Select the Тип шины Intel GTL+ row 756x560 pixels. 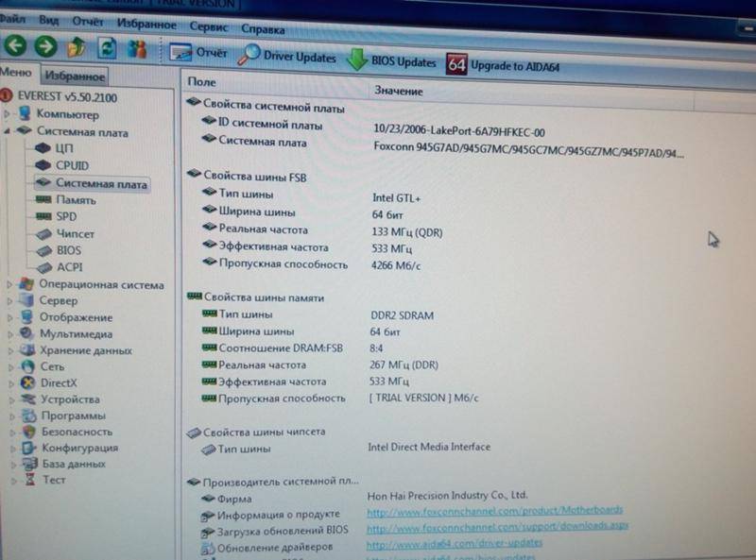[312, 196]
